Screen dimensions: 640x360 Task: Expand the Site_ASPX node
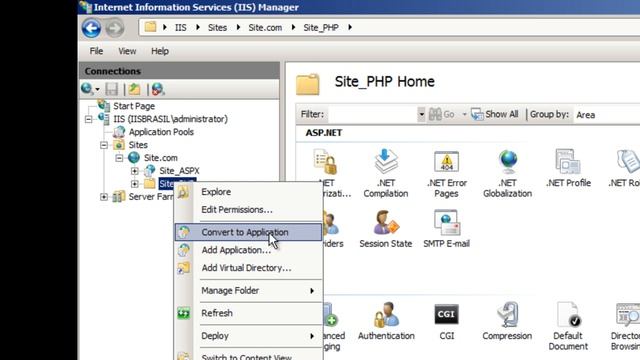point(135,171)
